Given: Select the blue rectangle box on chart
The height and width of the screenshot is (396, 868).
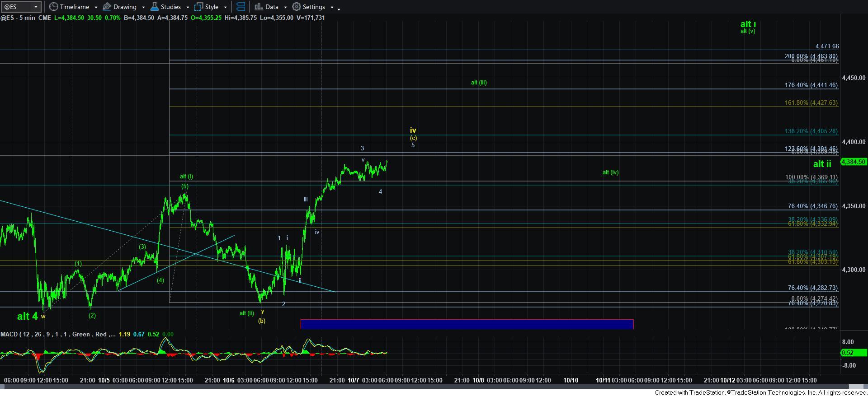Looking at the screenshot, I should (467, 324).
